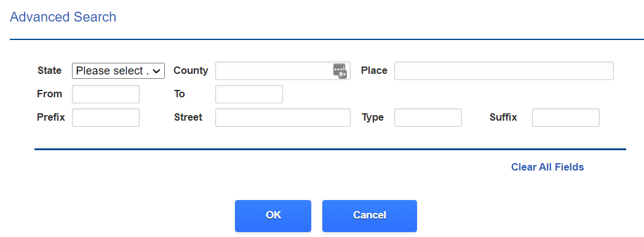The width and height of the screenshot is (644, 237).
Task: Open the State 'Please select' dropdown
Action: (118, 71)
